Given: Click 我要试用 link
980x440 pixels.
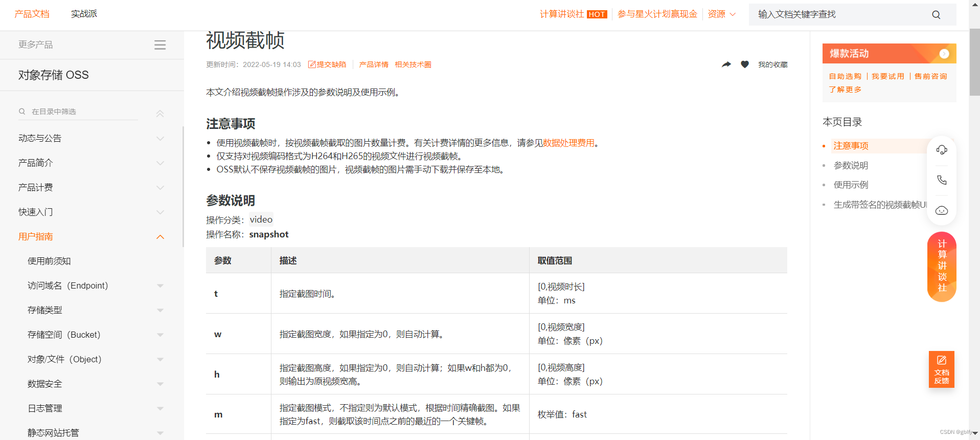Looking at the screenshot, I should (x=888, y=76).
